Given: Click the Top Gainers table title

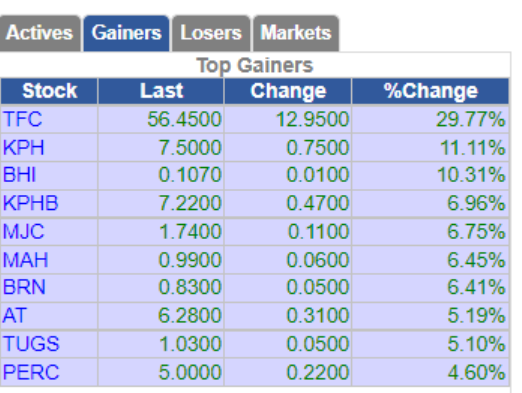Looking at the screenshot, I should coord(255,65).
